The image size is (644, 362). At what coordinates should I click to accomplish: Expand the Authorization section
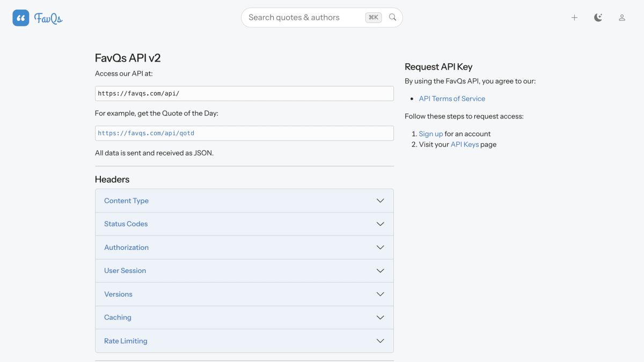(x=244, y=247)
